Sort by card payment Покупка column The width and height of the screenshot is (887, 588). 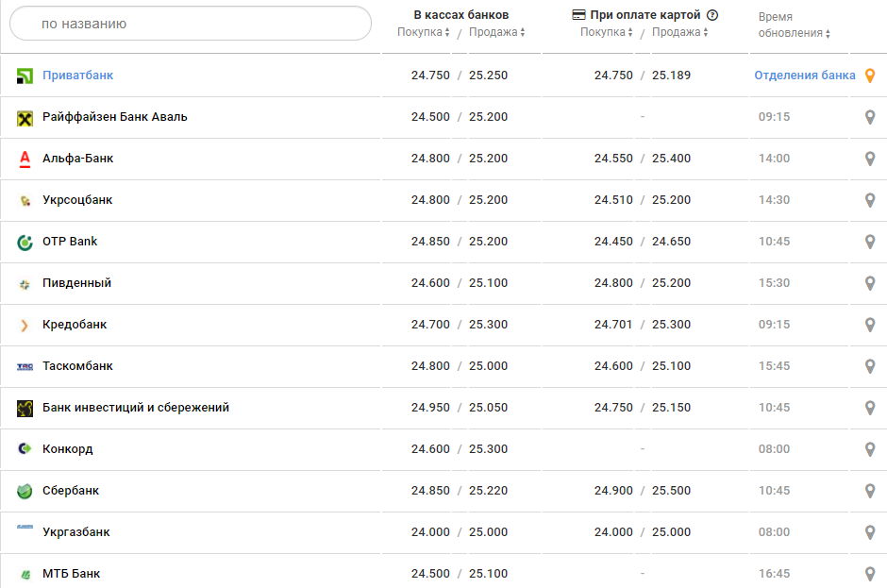(607, 32)
